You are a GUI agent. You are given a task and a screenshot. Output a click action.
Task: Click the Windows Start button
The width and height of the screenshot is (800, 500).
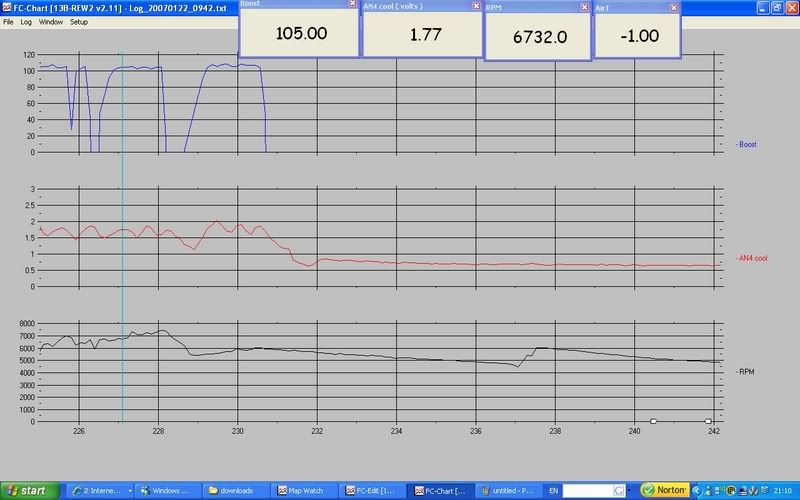(x=28, y=490)
